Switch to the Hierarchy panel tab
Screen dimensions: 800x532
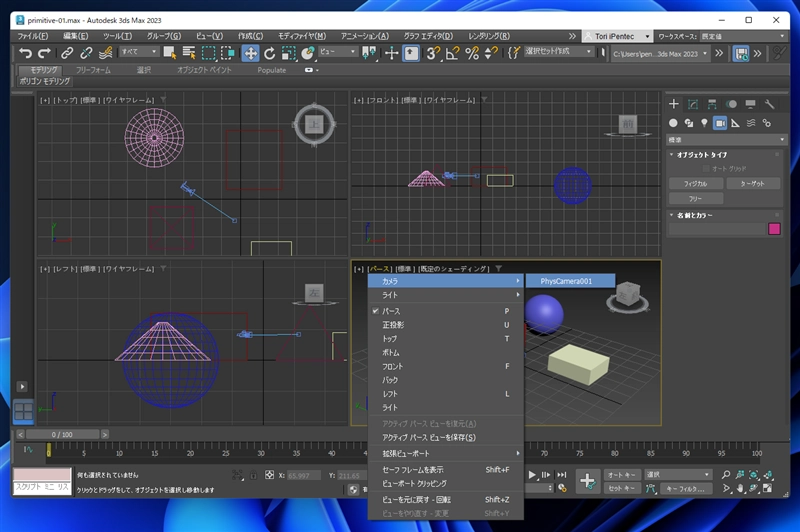(x=711, y=103)
